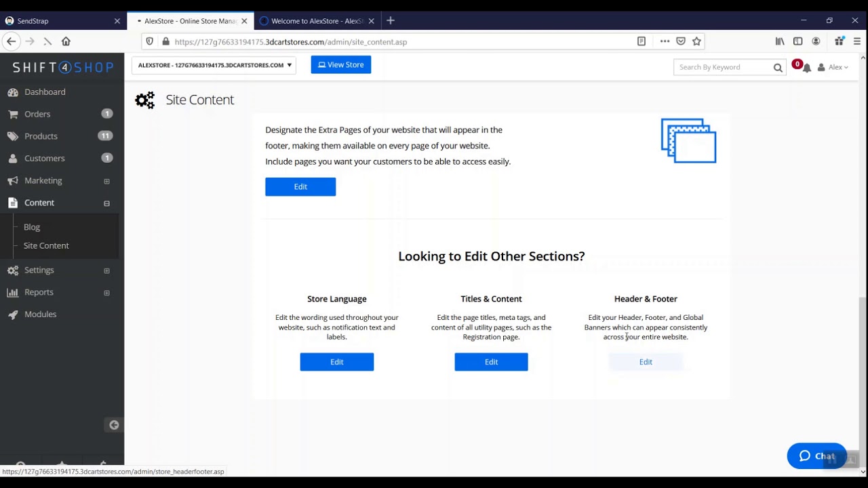
Task: Click the site security padlock icon
Action: click(x=165, y=41)
